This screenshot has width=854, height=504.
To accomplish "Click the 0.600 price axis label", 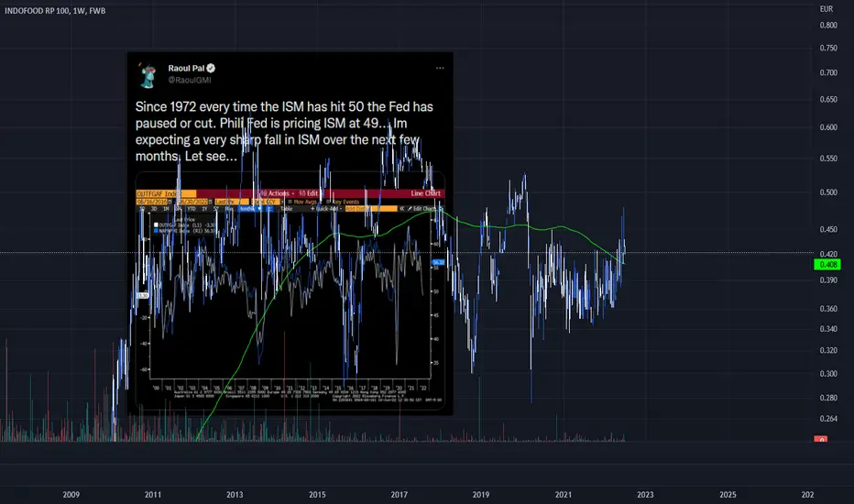I will coord(828,127).
